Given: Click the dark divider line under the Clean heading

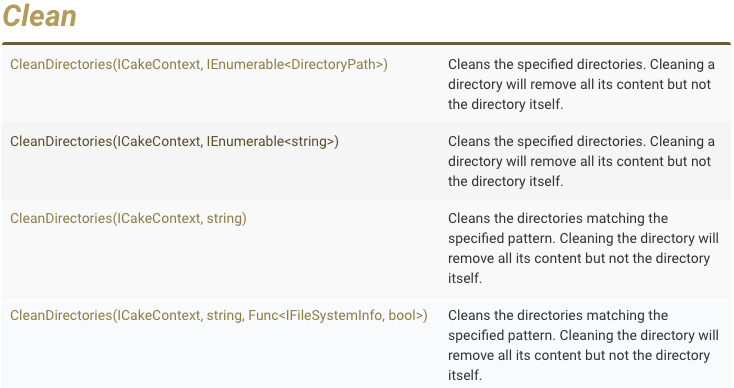Looking at the screenshot, I should point(367,44).
